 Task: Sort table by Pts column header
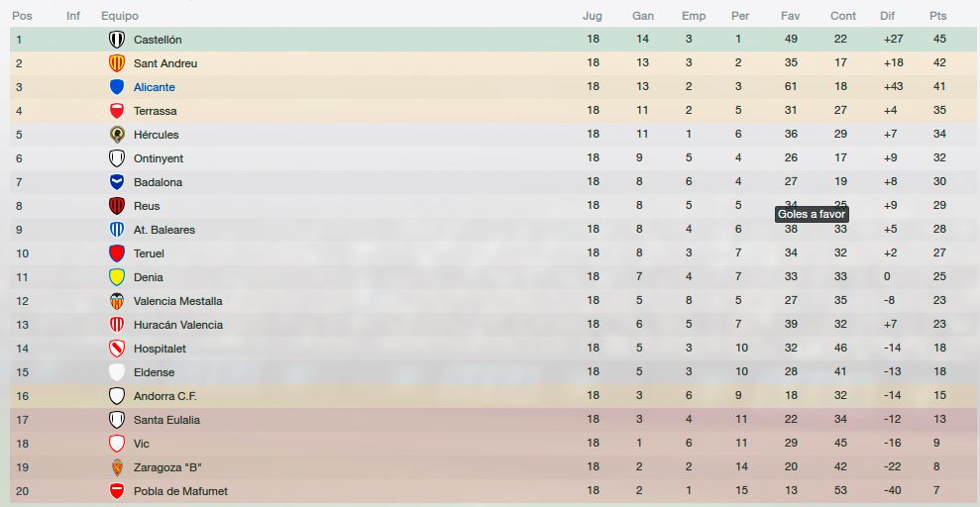point(937,16)
